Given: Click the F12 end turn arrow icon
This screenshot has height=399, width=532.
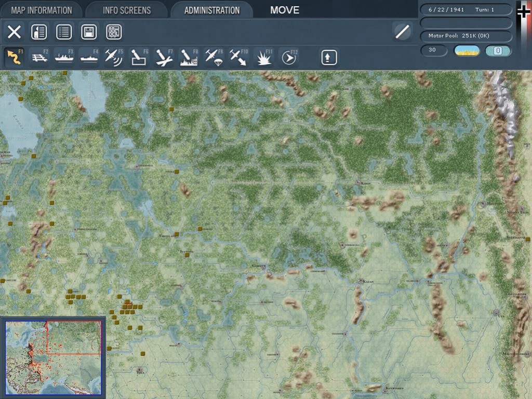Looking at the screenshot, I should (x=289, y=57).
